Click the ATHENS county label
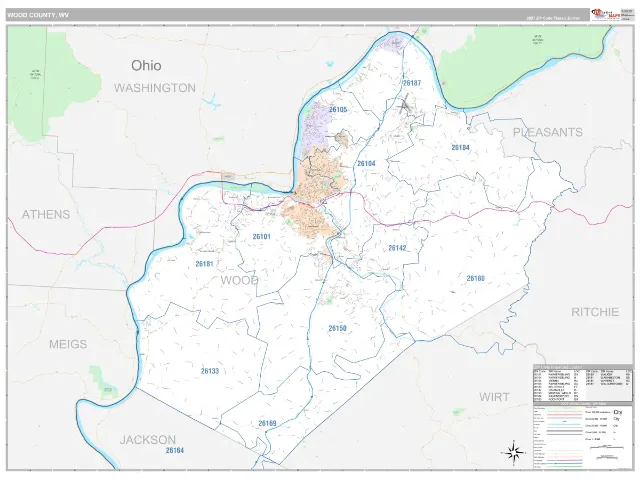640x480 pixels. pos(46,214)
